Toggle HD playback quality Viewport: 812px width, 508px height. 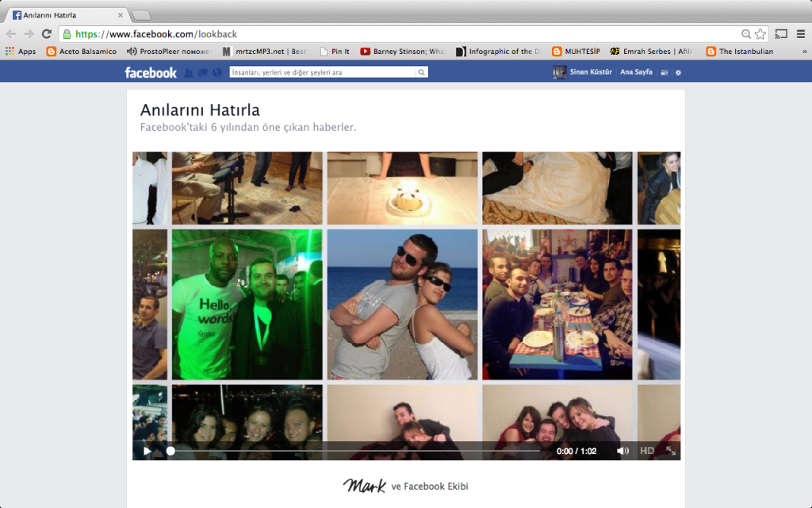tap(646, 450)
